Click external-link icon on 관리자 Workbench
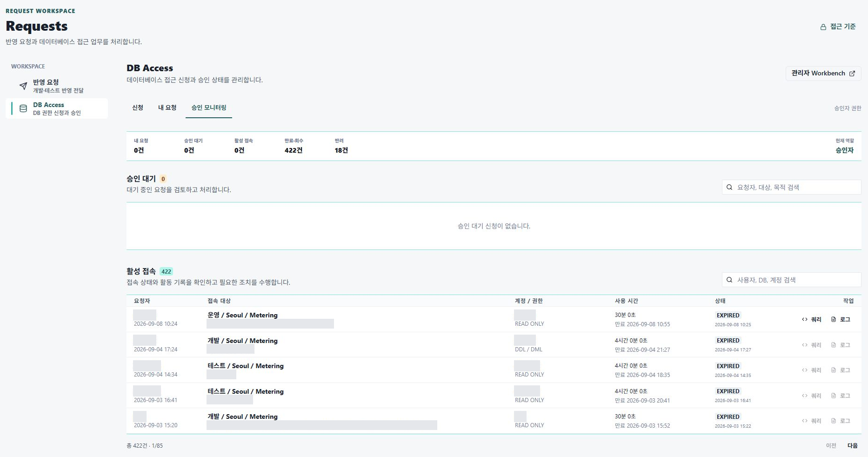Viewport: 868px width, 457px height. tap(852, 74)
